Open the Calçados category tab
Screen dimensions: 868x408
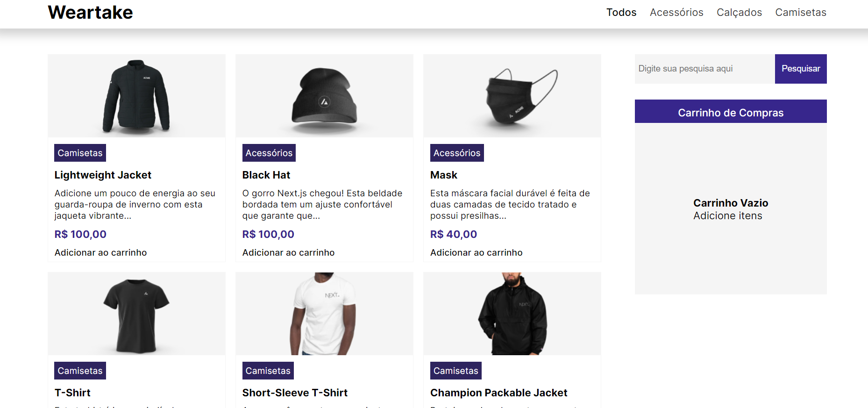[739, 13]
